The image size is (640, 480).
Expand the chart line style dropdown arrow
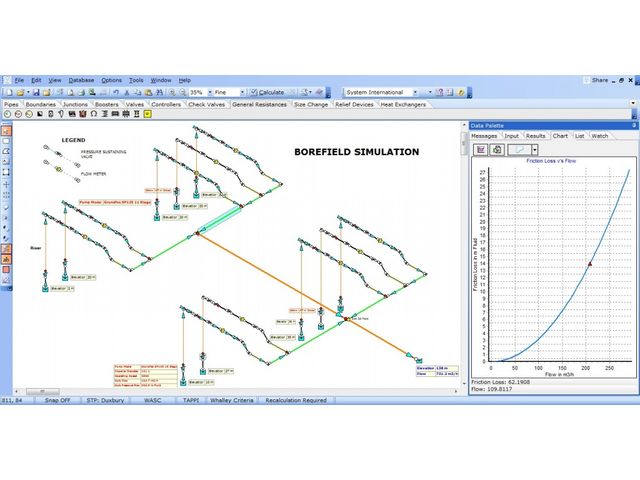coord(535,149)
